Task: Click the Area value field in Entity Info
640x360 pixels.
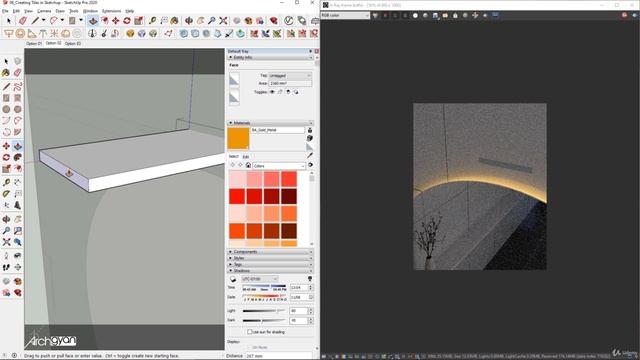Action: pyautogui.click(x=290, y=83)
